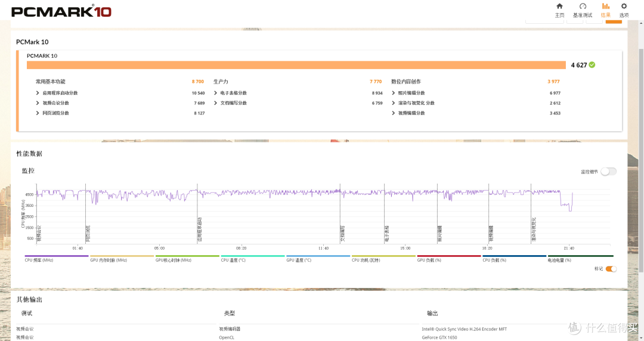Click the 生产力 score 7 770
The width and height of the screenshot is (644, 341).
pyautogui.click(x=376, y=82)
